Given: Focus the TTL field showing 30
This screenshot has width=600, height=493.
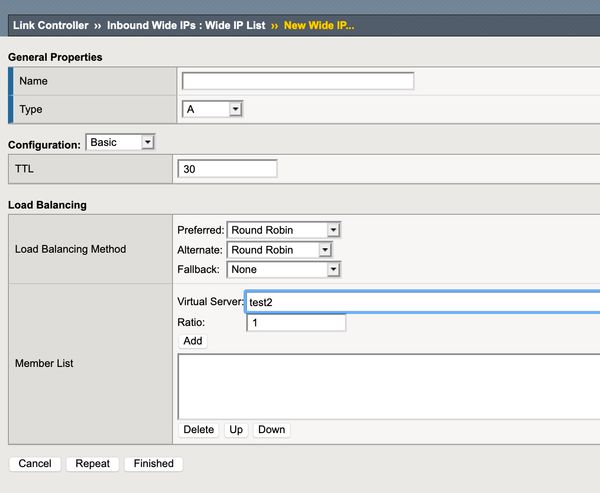Looking at the screenshot, I should point(227,170).
